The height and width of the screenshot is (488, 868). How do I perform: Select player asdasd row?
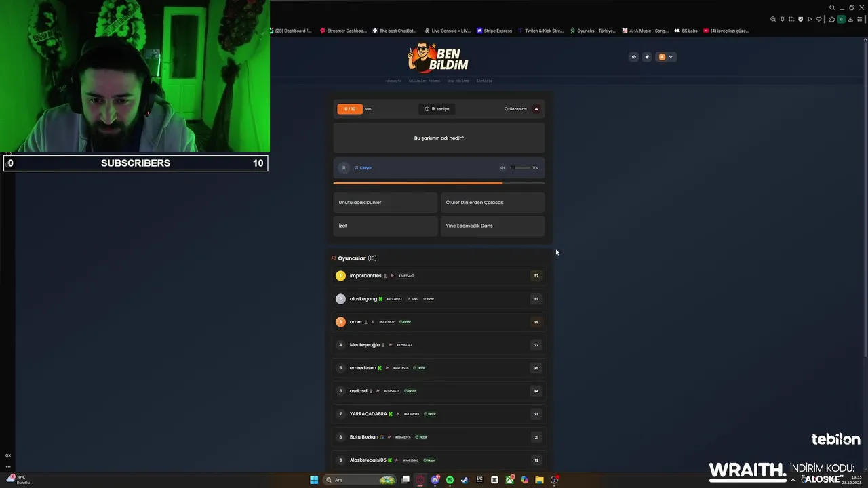439,391
